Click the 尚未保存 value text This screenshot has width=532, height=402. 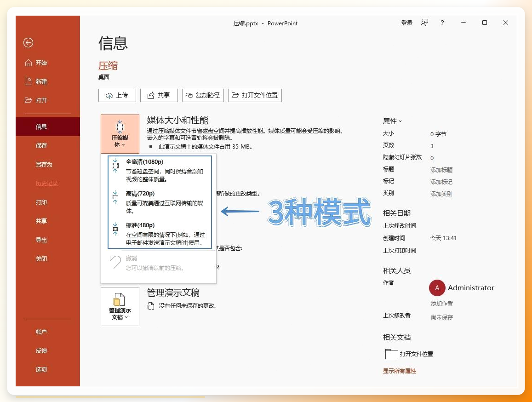tap(442, 317)
